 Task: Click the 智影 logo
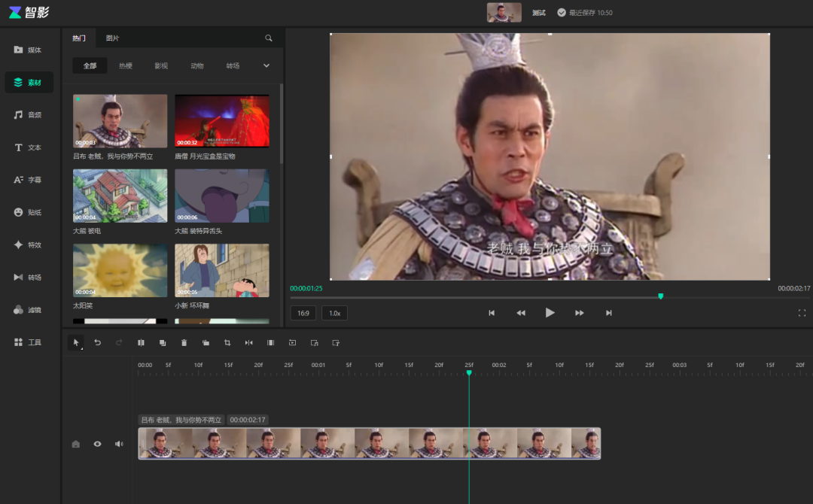pyautogui.click(x=29, y=13)
